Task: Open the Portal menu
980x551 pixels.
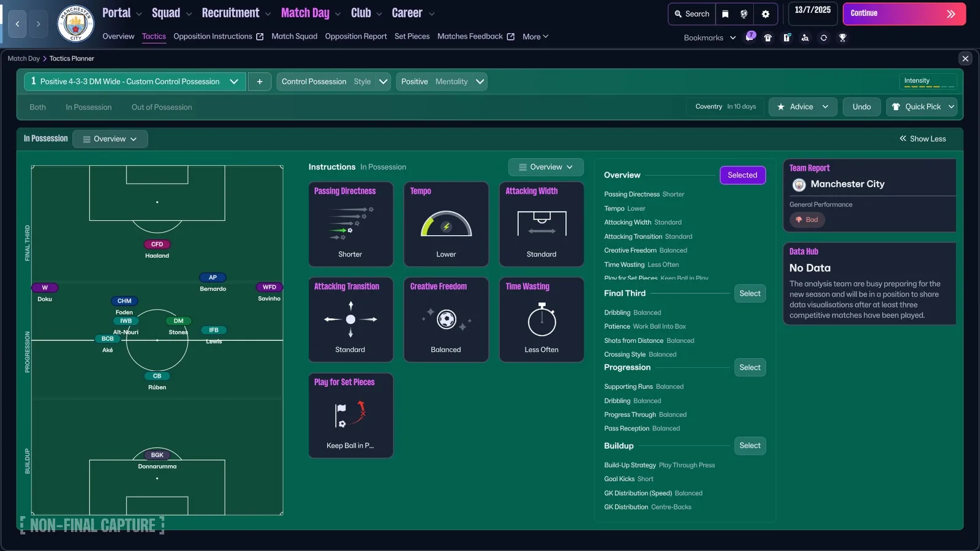Action: (x=122, y=13)
